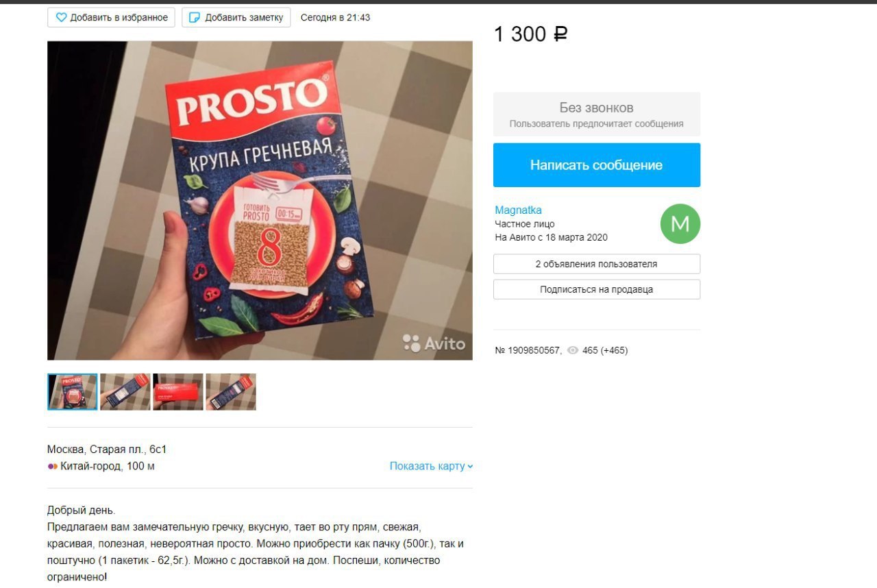View 2 объявления пользователя
This screenshot has height=588, width=877.
597,264
